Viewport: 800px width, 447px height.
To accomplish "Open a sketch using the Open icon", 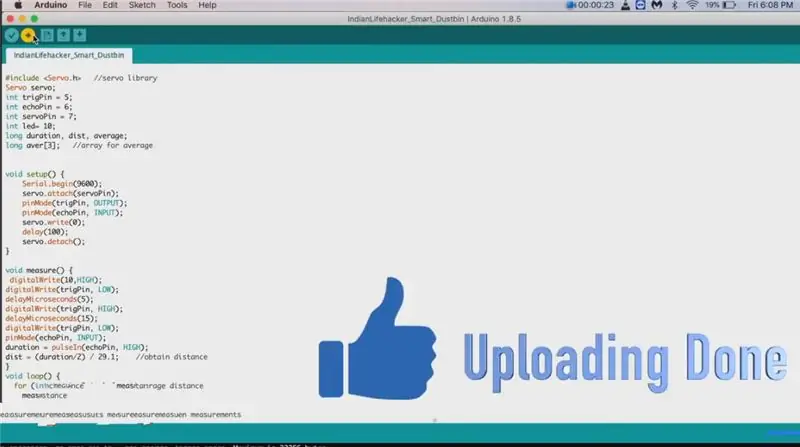I will 63,35.
